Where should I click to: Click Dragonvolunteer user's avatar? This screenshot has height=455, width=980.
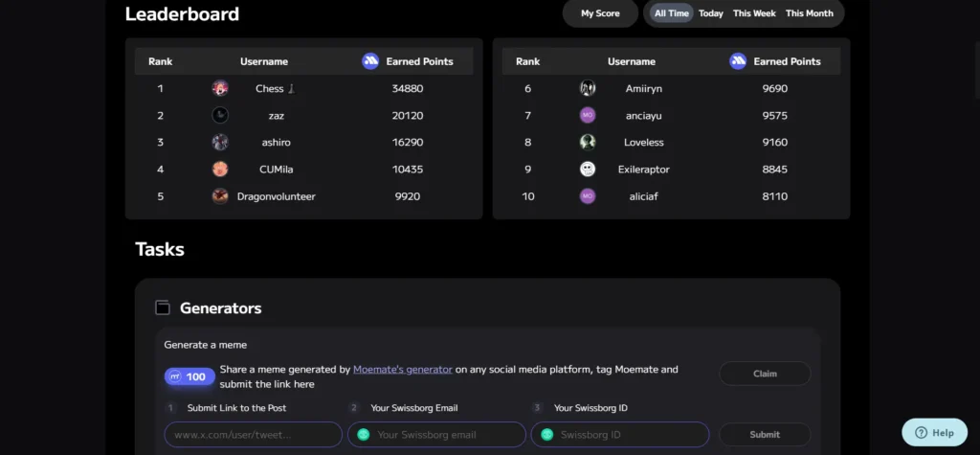(x=220, y=196)
